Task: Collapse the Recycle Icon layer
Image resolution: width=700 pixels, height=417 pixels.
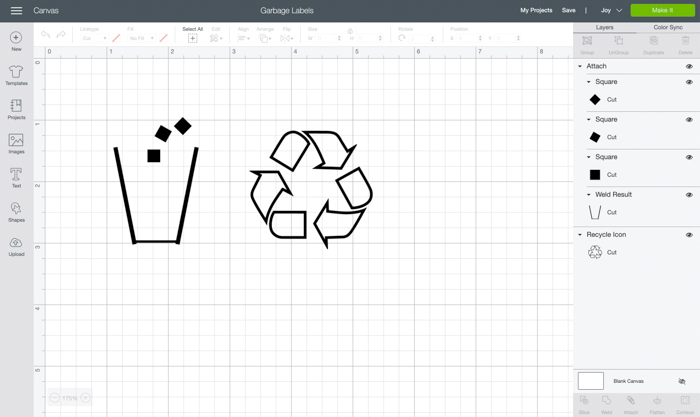Action: pos(580,234)
